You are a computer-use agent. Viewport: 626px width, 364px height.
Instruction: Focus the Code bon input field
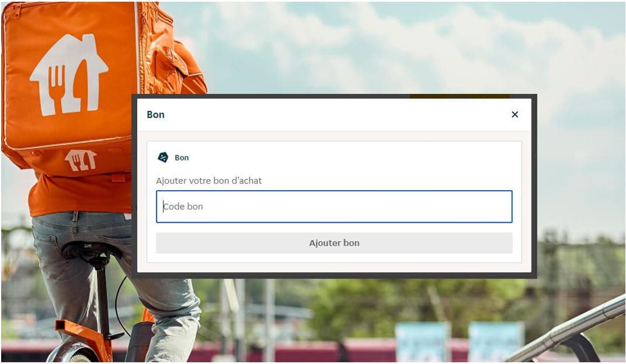click(334, 206)
